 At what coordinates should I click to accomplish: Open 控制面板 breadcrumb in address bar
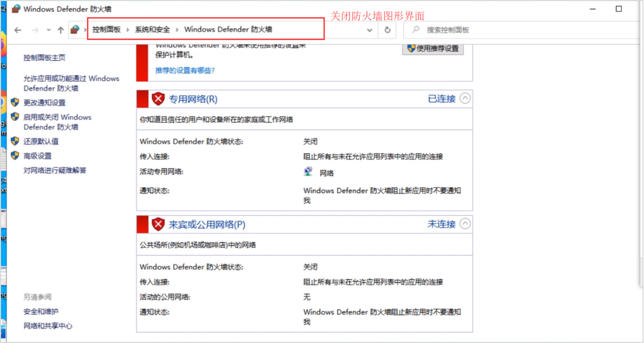point(107,30)
